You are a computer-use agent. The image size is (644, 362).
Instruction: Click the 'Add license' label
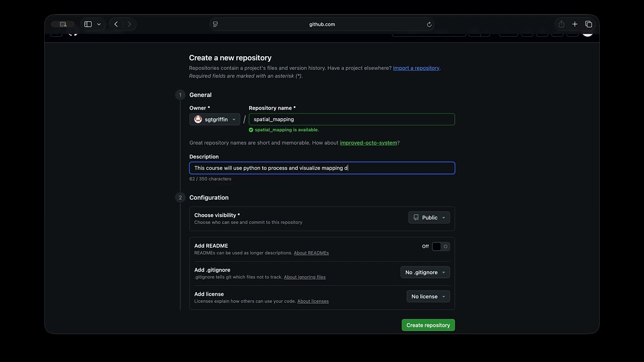coord(209,294)
